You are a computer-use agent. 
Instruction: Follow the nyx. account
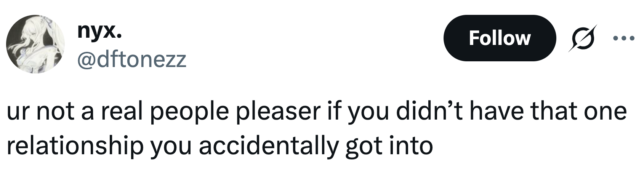click(500, 38)
